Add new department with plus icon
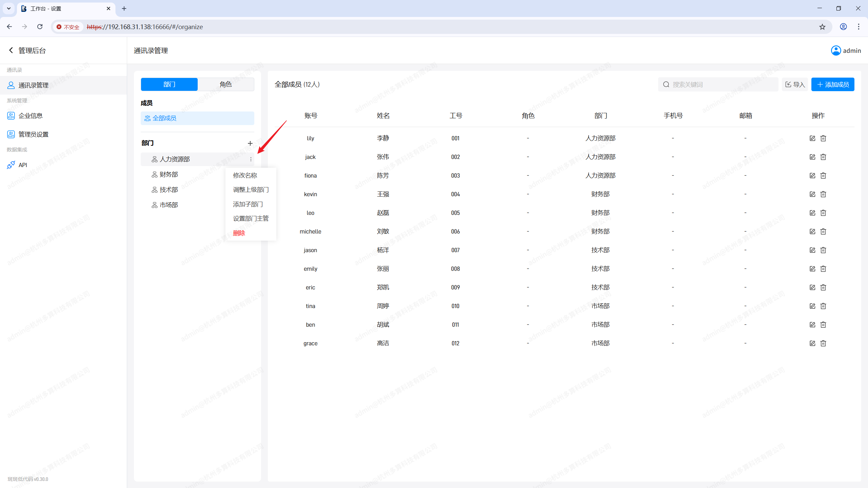Viewport: 868px width, 488px height. tap(250, 143)
